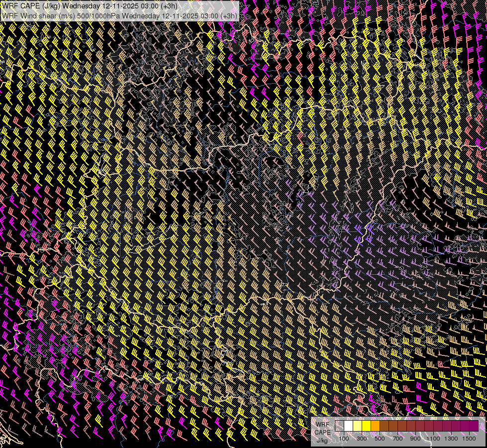This screenshot has height=448, width=487.
Task: Pick the 700 legend tick label
Action: point(397,438)
